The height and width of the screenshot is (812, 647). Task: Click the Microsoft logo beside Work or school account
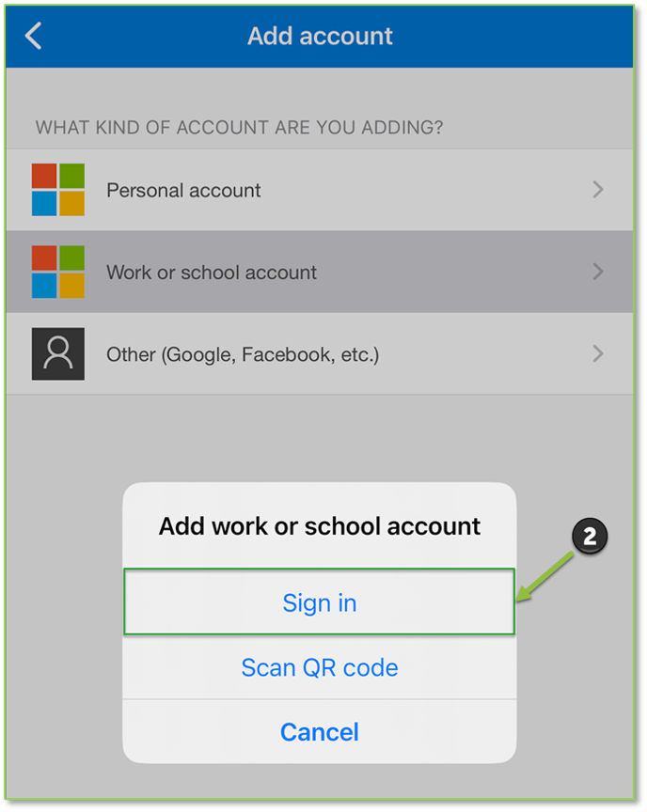coord(58,272)
